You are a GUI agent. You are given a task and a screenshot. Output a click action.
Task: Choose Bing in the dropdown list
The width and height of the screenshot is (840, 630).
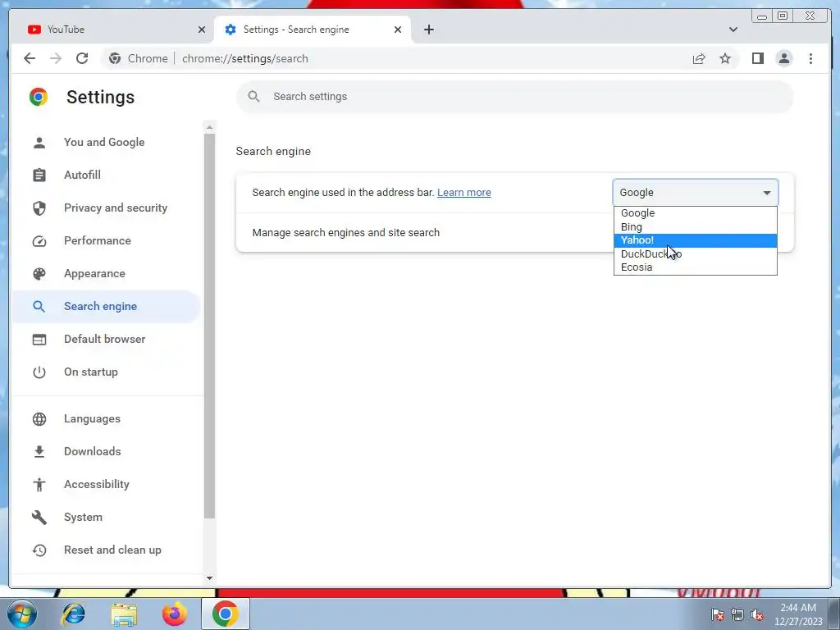point(696,227)
